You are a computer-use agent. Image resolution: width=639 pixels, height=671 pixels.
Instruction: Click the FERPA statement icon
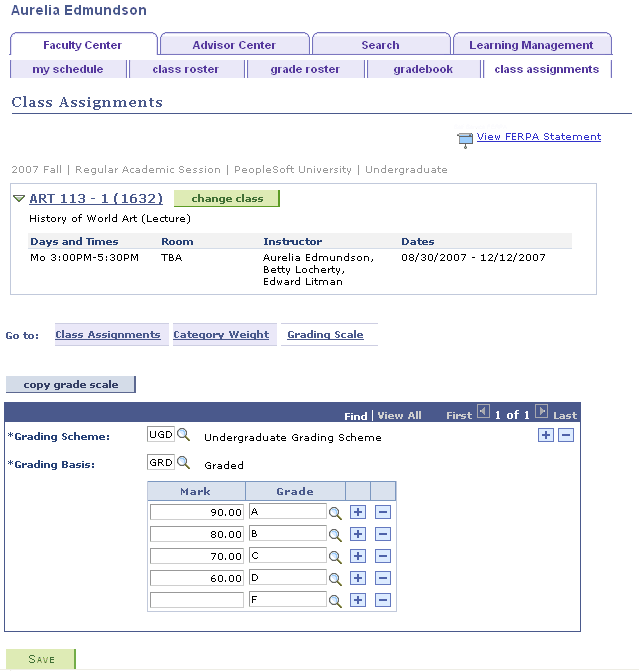coord(465,140)
